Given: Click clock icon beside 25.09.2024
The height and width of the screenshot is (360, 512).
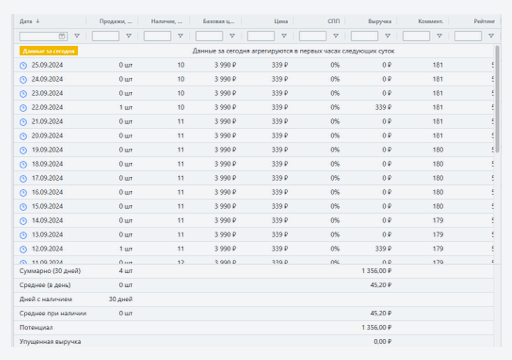Looking at the screenshot, I should point(23,66).
